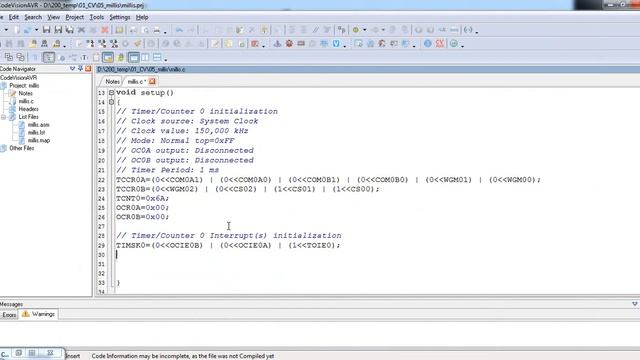Viewport: 640px width, 360px height.
Task: Open the View menu
Action: tap(53, 17)
